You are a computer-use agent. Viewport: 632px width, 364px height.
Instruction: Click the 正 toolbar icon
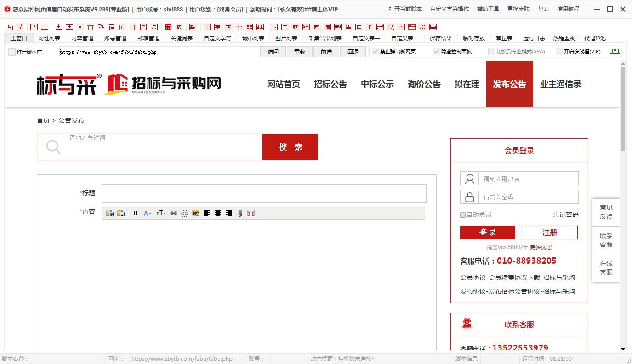click(359, 27)
